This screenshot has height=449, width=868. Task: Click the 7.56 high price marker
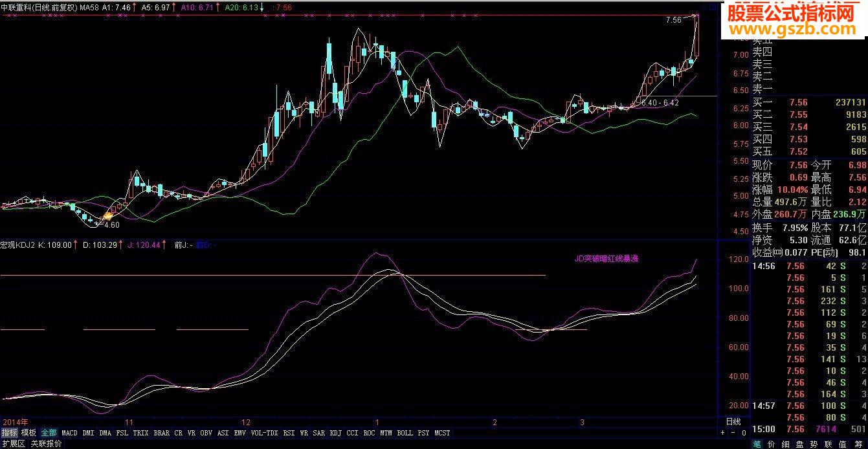pos(673,20)
